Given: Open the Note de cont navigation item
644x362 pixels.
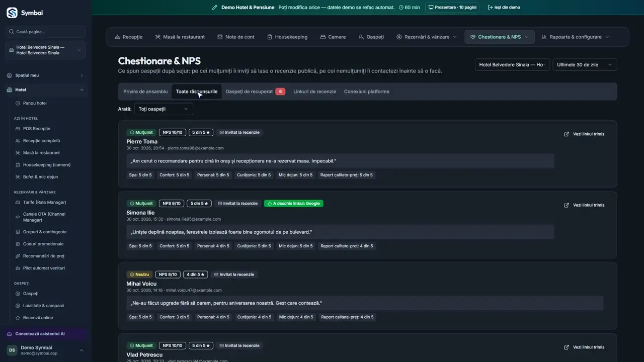Looking at the screenshot, I should click(x=236, y=37).
